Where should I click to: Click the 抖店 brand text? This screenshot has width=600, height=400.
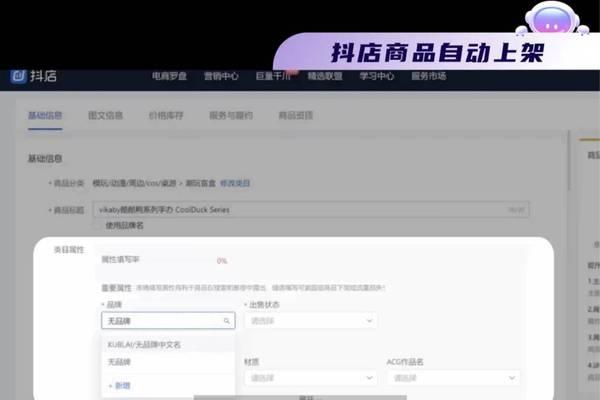(x=43, y=76)
